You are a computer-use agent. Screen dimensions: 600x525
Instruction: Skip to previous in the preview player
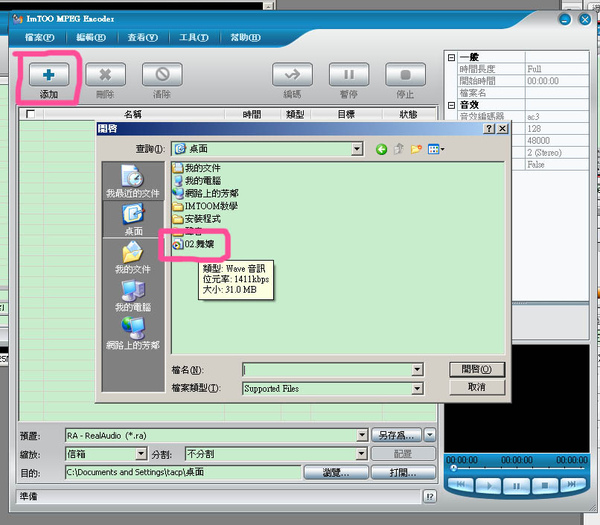(x=460, y=485)
